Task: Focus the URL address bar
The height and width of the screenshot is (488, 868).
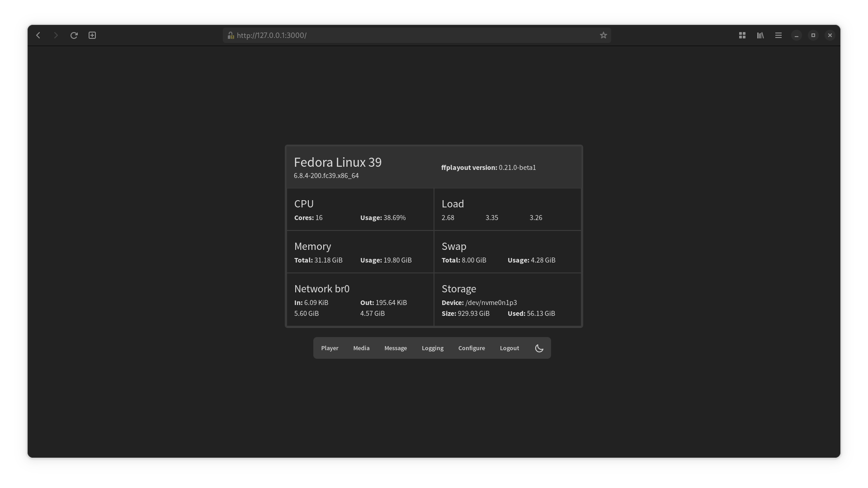Action: pyautogui.click(x=417, y=35)
